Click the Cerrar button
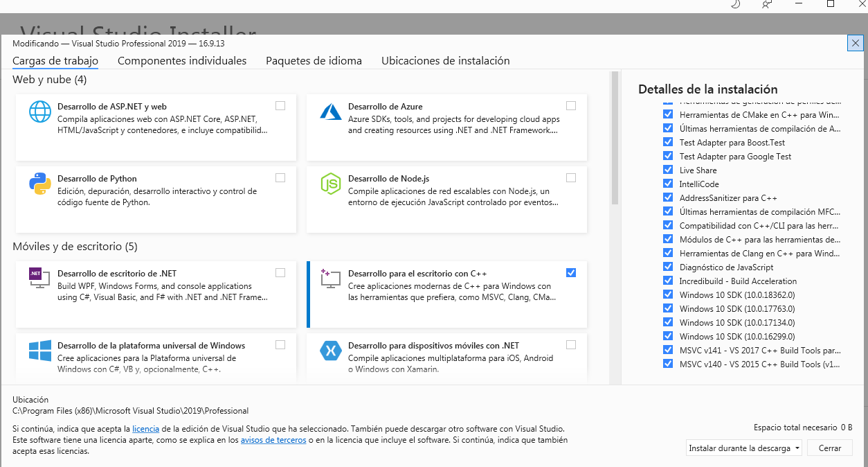This screenshot has width=868, height=467. 830,448
